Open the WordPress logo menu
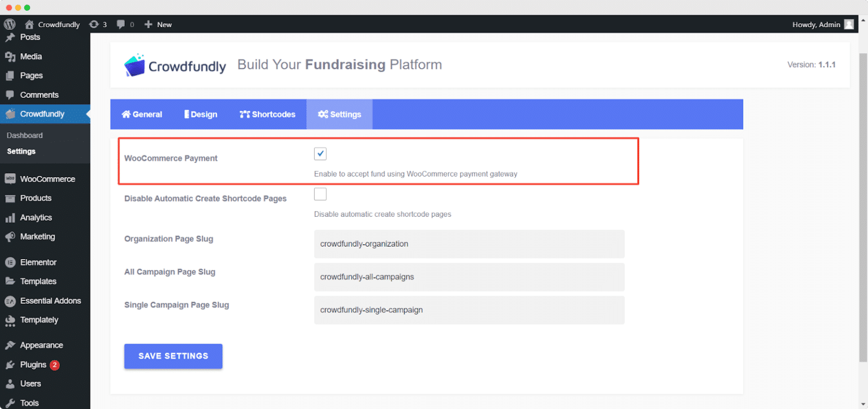The height and width of the screenshot is (409, 868). [x=10, y=24]
